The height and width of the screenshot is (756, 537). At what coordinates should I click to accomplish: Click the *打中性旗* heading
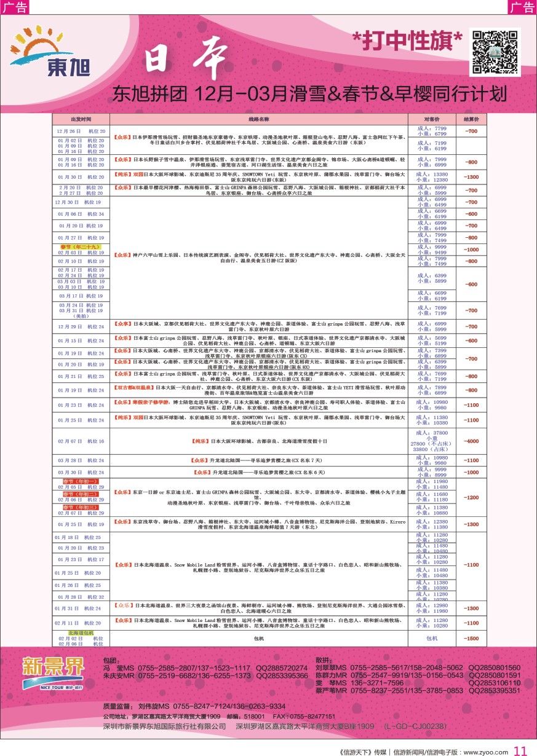tap(408, 41)
